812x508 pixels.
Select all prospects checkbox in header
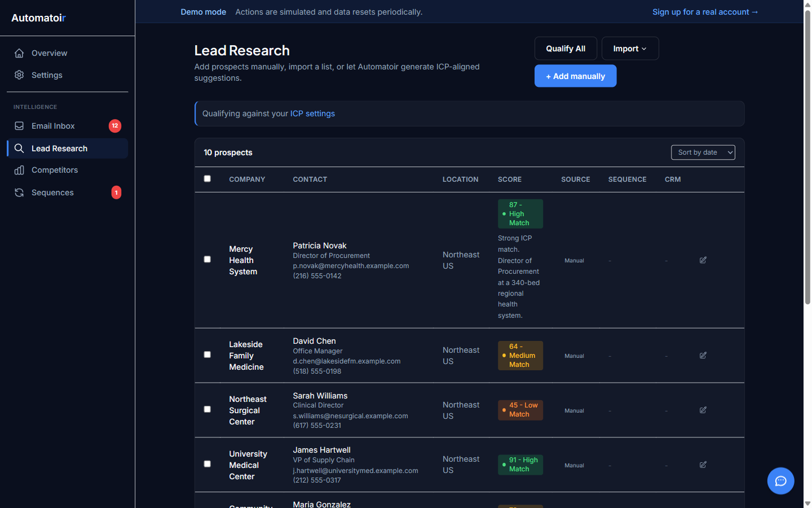pyautogui.click(x=207, y=178)
